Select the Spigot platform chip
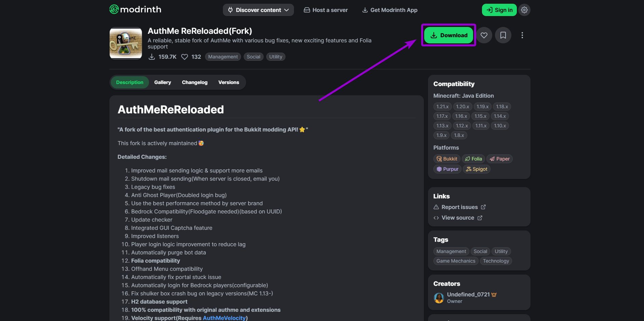Screen dimensions: 644x321 pyautogui.click(x=477, y=169)
